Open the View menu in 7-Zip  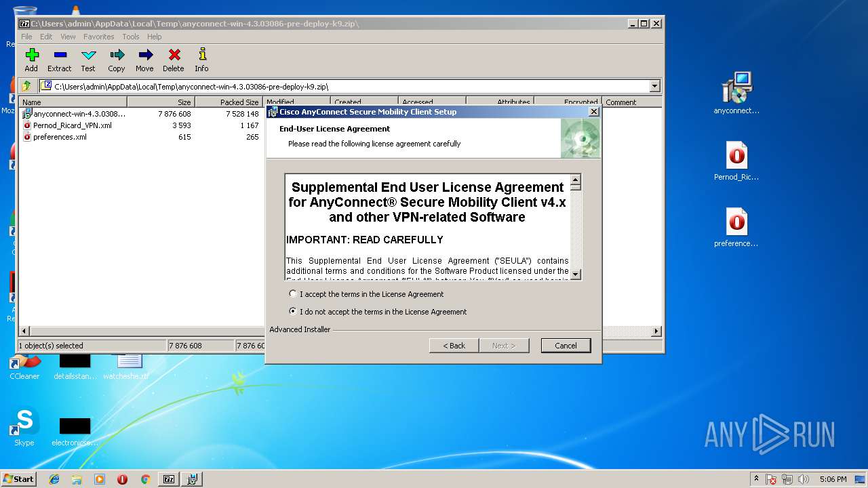click(68, 37)
